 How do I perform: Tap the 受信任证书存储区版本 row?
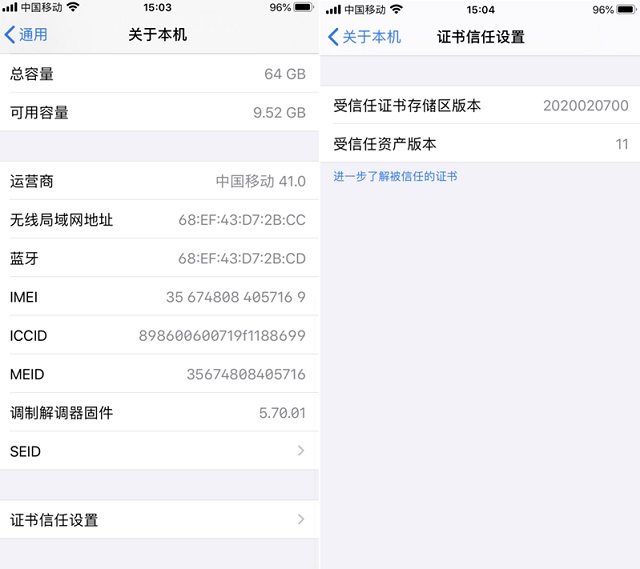click(480, 105)
